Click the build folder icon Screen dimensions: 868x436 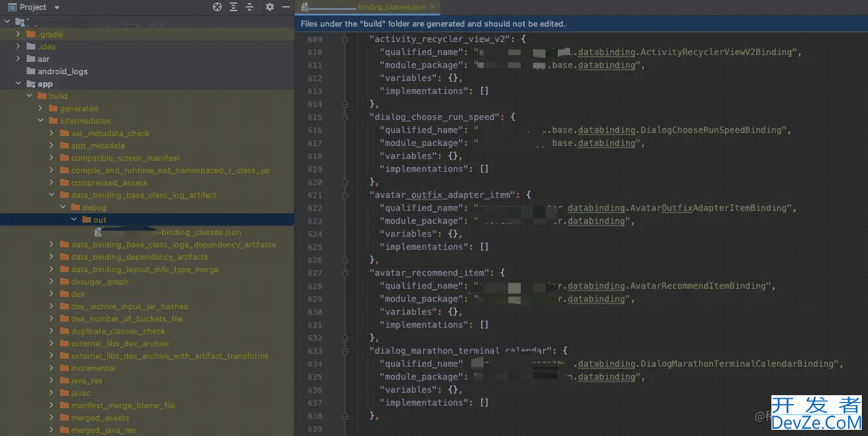click(x=42, y=96)
